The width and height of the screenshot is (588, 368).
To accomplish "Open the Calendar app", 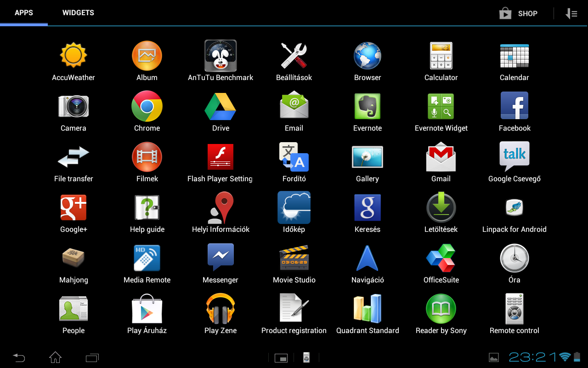I will (x=514, y=61).
